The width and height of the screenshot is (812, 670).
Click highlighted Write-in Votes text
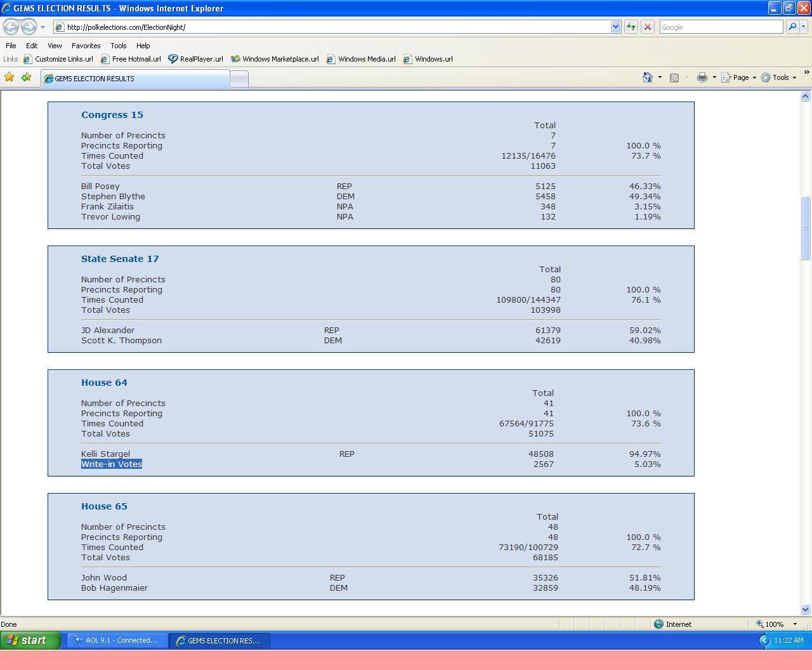112,464
